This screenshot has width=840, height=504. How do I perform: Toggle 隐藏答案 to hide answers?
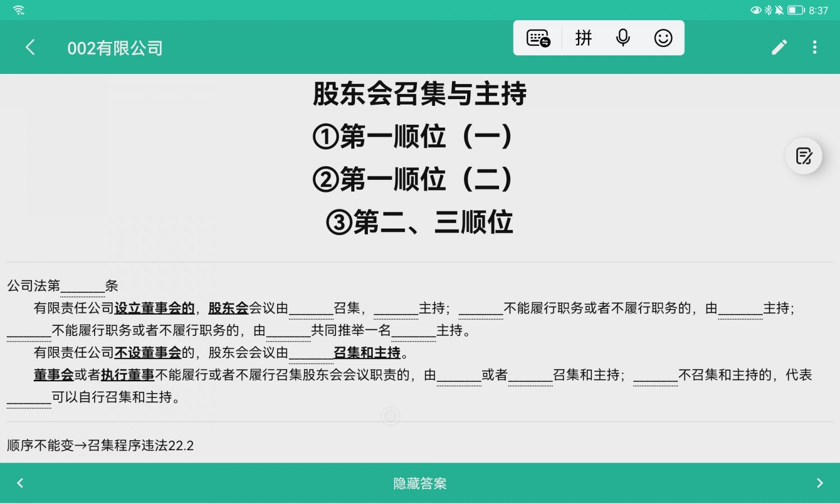coord(420,483)
